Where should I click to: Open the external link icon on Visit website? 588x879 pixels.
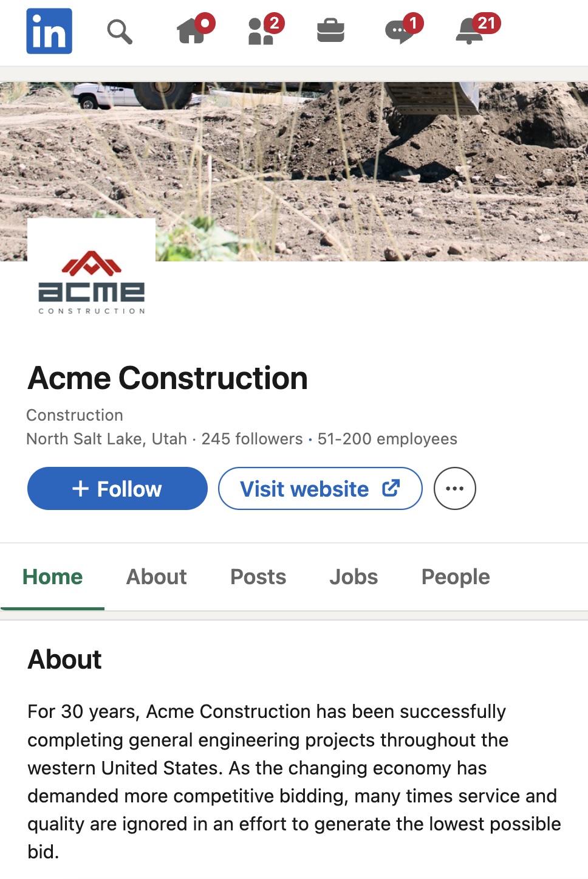[391, 488]
